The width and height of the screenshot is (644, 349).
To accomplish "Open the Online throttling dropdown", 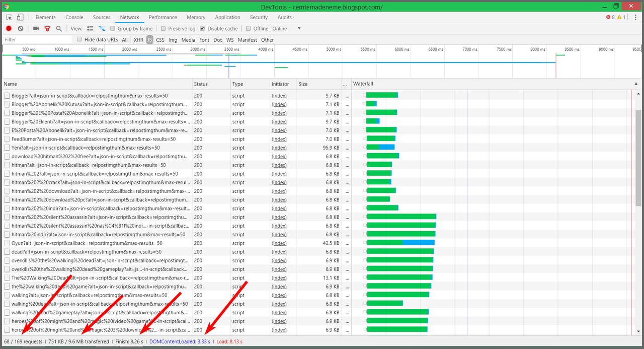I will point(286,29).
